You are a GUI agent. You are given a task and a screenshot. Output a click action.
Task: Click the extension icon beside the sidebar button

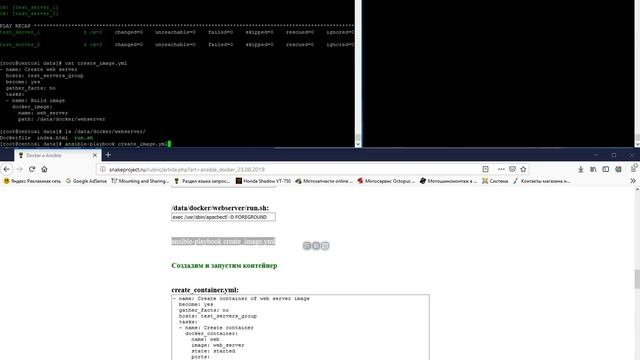coord(618,169)
